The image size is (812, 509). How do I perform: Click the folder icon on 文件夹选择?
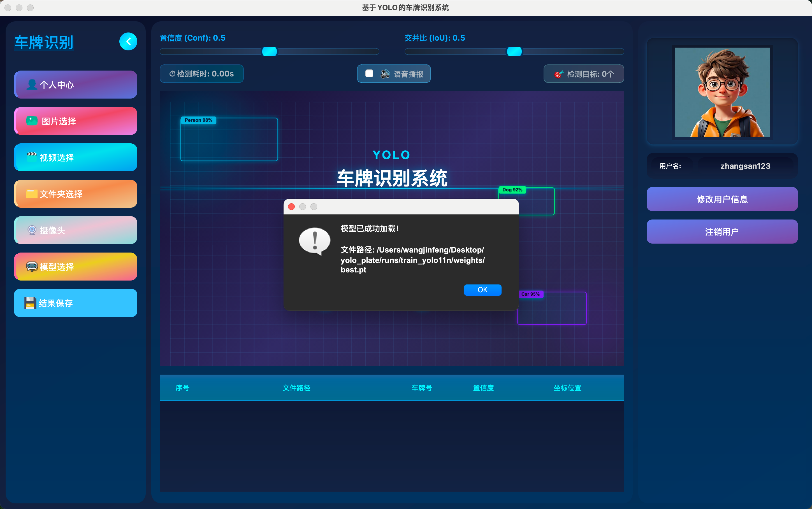click(x=32, y=194)
